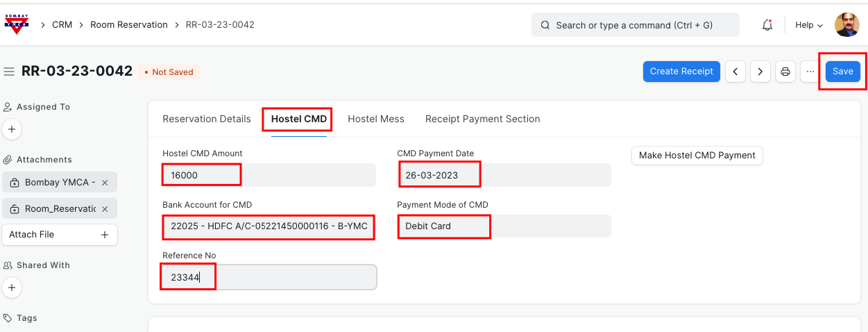Add assignee with plus under Assigned To

tap(12, 129)
